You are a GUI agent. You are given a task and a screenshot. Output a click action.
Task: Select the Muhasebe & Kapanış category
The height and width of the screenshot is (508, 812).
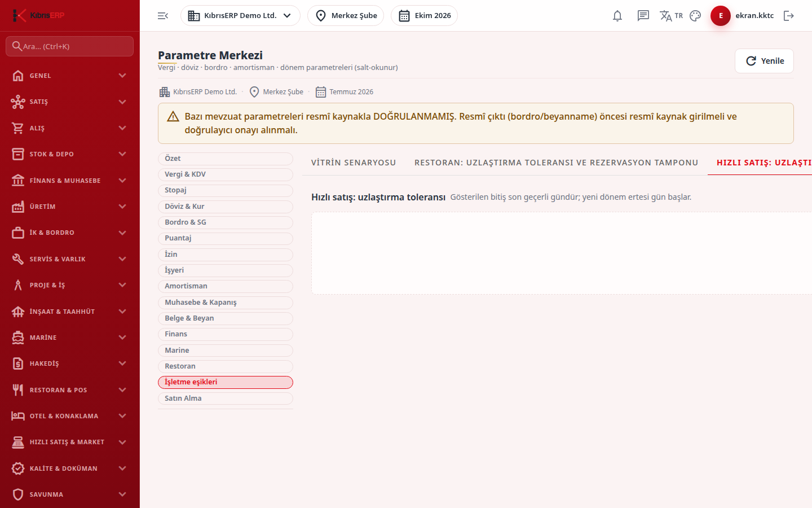[x=226, y=303]
